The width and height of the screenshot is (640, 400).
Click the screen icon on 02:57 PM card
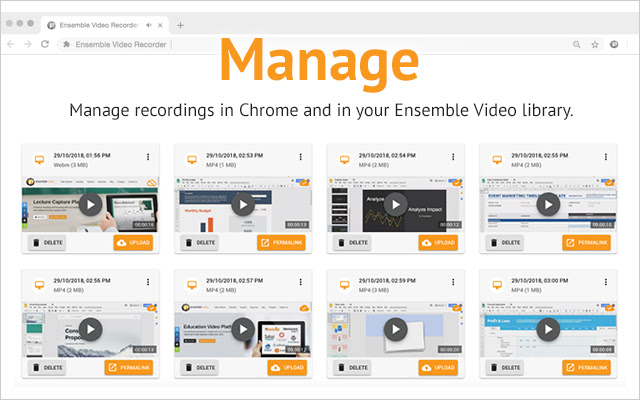click(192, 285)
